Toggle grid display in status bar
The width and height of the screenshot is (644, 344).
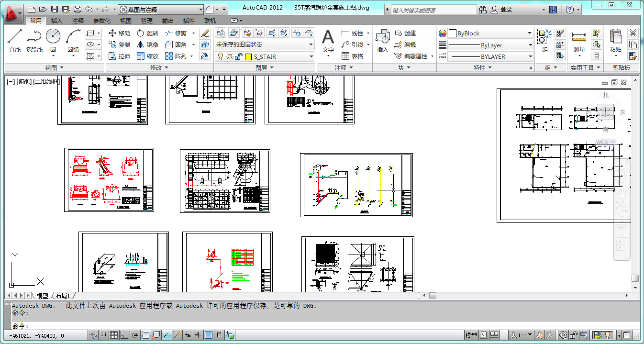[x=114, y=335]
